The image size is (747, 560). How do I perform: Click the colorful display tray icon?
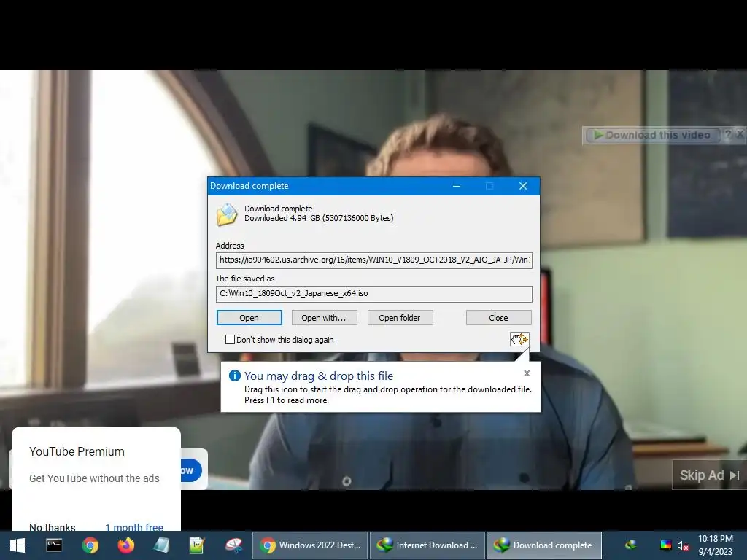point(665,545)
